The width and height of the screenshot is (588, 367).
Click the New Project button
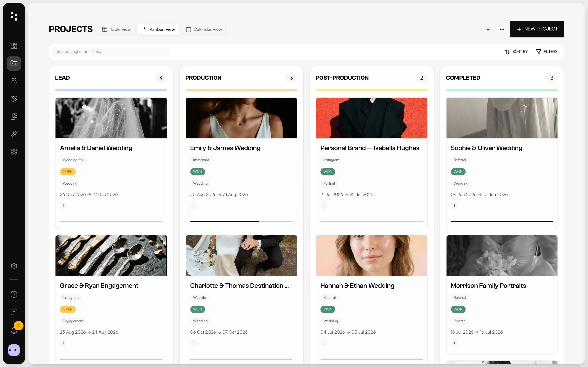[537, 29]
